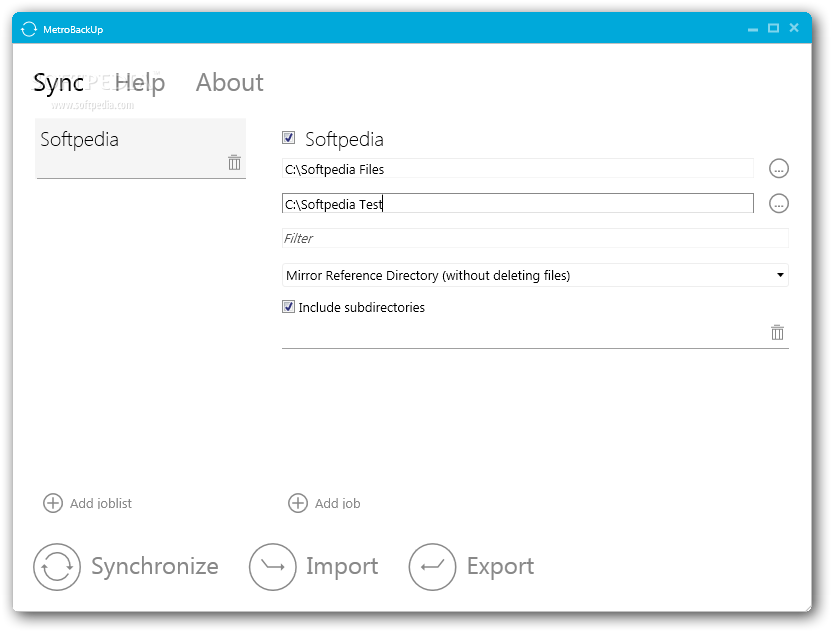Delete the Softpedia job using trash icon
The height and width of the screenshot is (632, 832).
pos(777,332)
